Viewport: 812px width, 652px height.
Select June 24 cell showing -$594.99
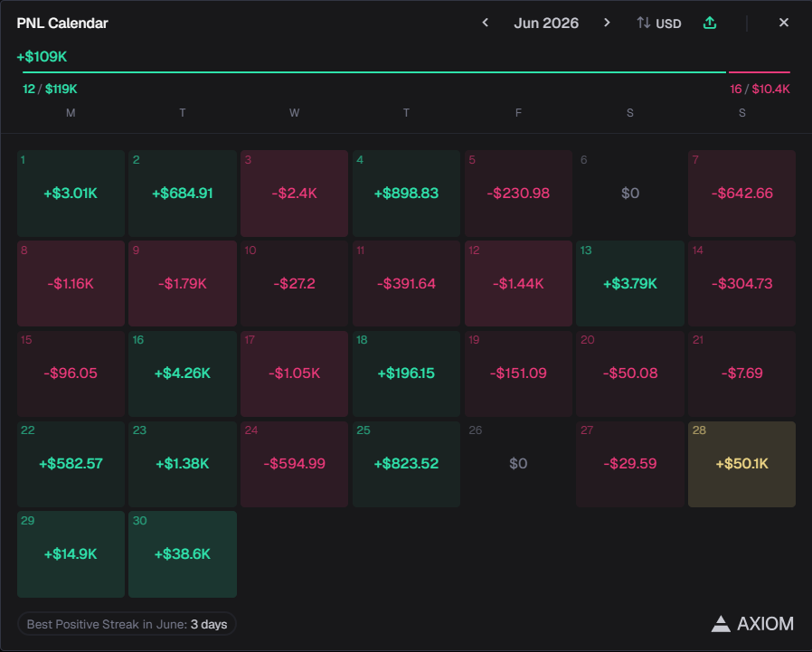pos(294,464)
